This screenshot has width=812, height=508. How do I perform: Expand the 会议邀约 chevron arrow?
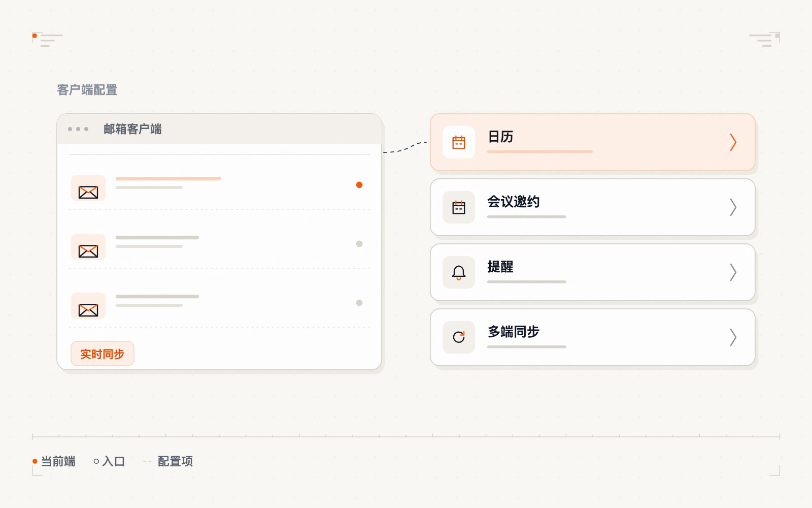(733, 207)
